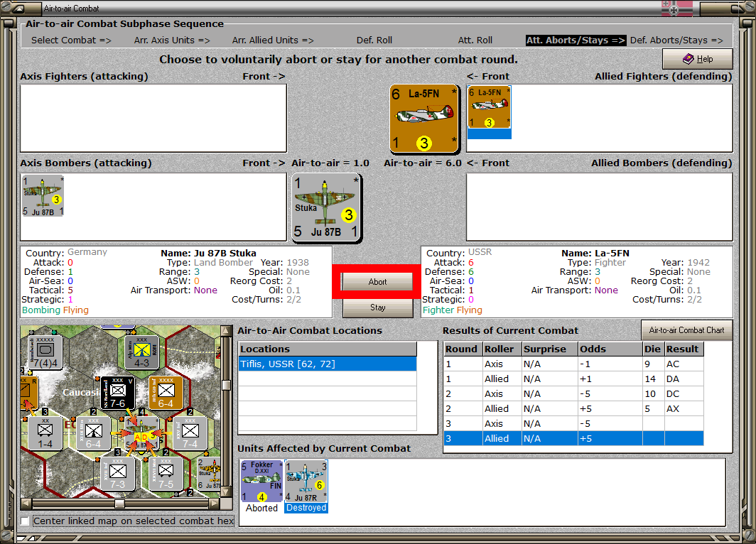Select the aborted Fokker D.XXI unit counter

coord(261,481)
